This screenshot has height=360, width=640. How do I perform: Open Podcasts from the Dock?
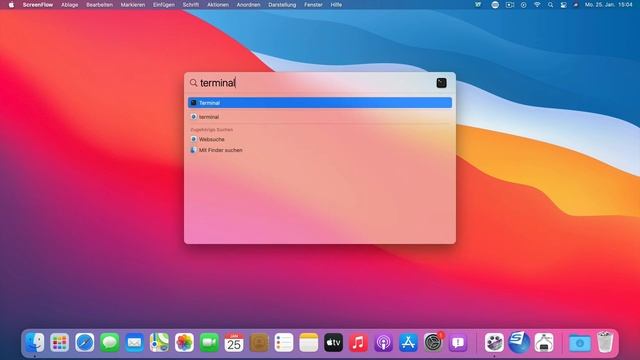tap(383, 342)
